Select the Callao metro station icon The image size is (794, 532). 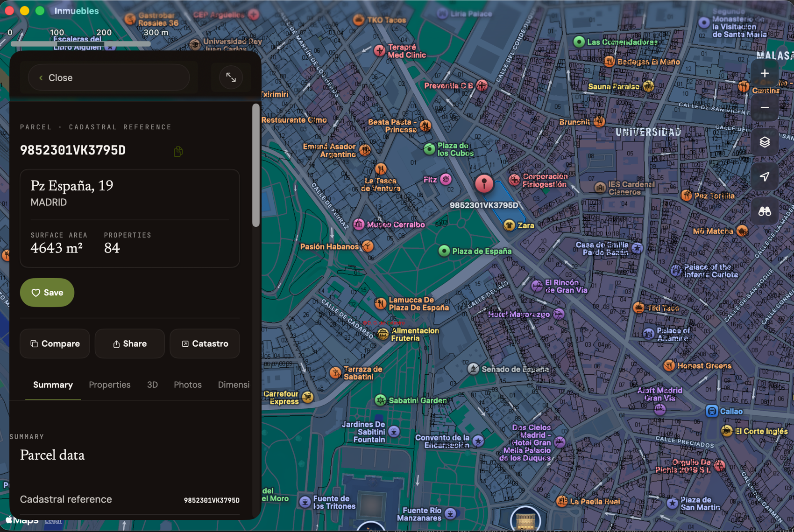pyautogui.click(x=712, y=411)
